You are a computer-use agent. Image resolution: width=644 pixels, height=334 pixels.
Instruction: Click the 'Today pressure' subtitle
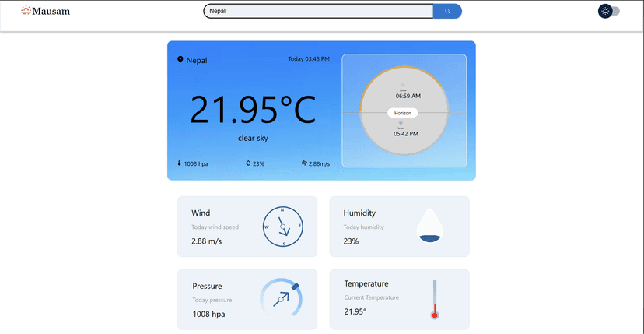[212, 300]
